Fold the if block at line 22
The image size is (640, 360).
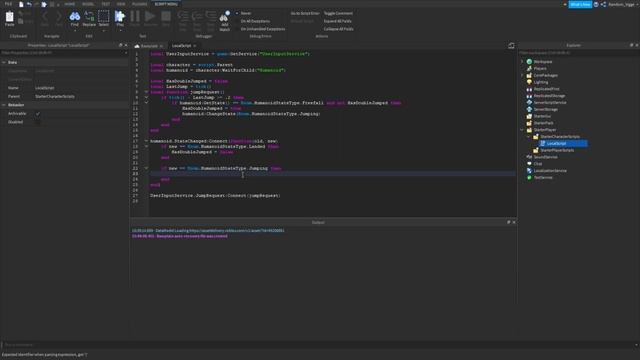coord(146,168)
